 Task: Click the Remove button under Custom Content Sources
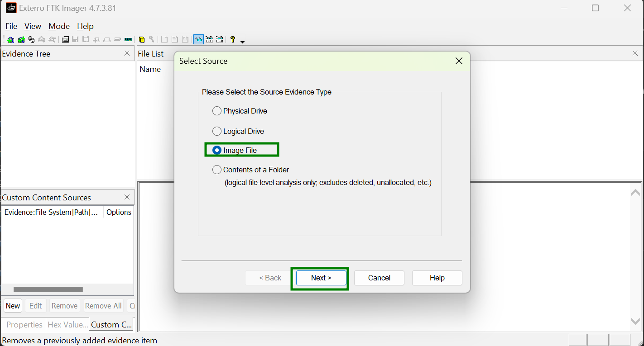(64, 306)
